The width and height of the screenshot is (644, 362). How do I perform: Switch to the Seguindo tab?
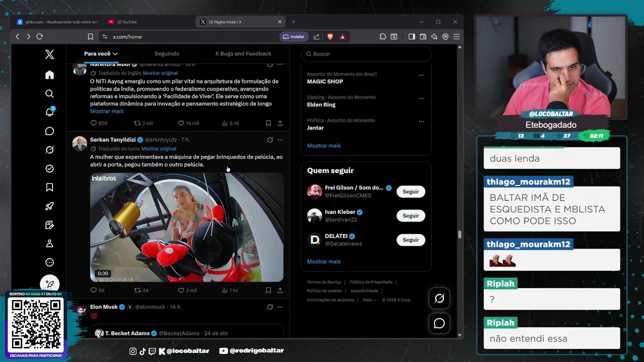pos(167,54)
